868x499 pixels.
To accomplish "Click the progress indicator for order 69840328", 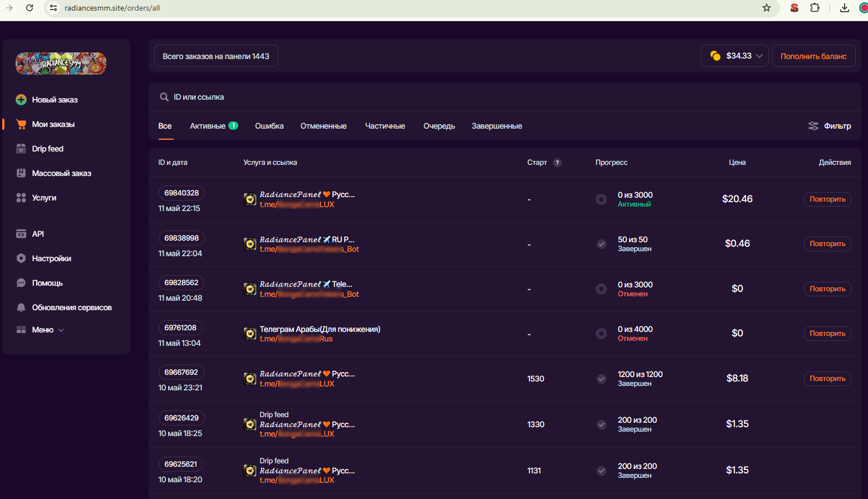I will pyautogui.click(x=601, y=199).
